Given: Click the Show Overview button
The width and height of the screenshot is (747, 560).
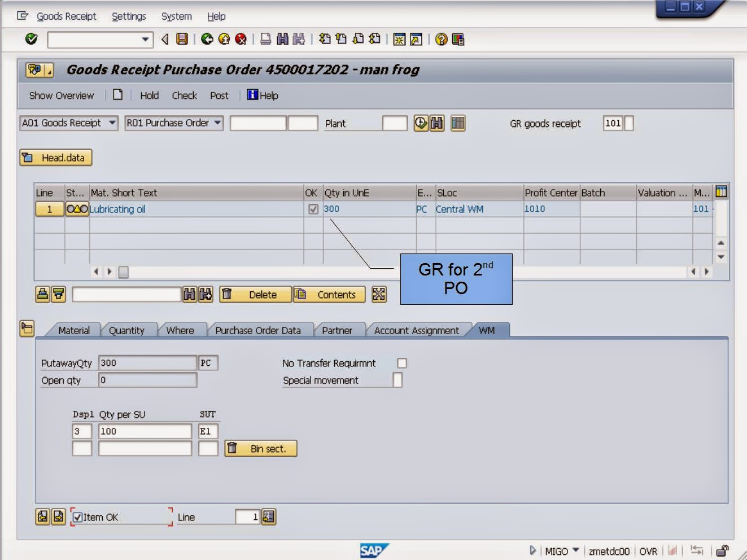Looking at the screenshot, I should pos(62,95).
